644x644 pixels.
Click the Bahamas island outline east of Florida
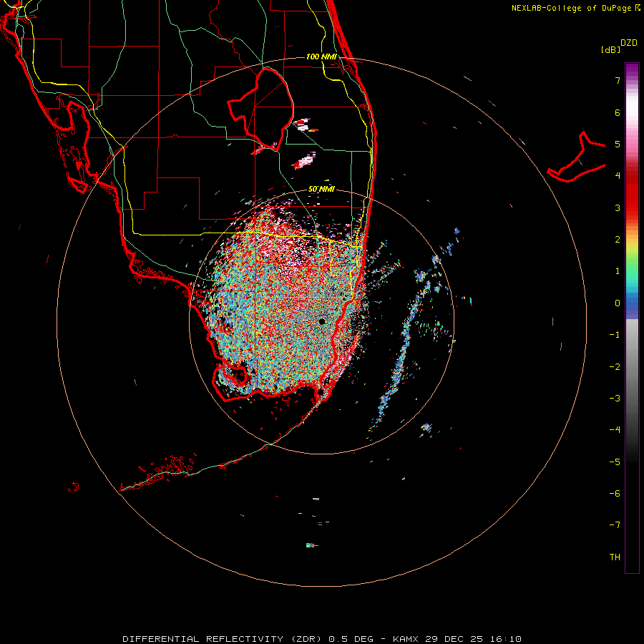576,157
